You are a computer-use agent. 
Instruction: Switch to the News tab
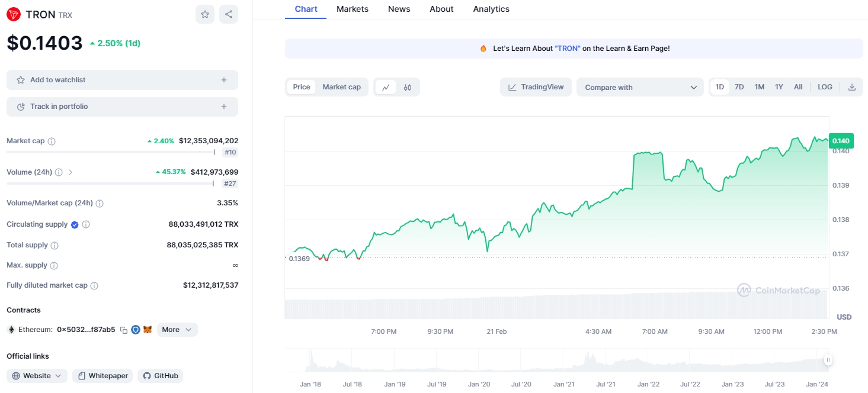coord(399,9)
